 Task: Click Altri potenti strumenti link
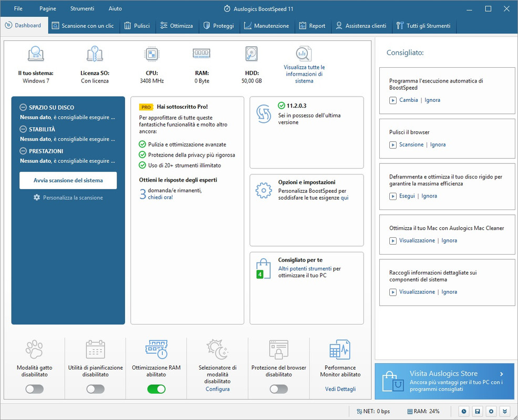point(305,268)
